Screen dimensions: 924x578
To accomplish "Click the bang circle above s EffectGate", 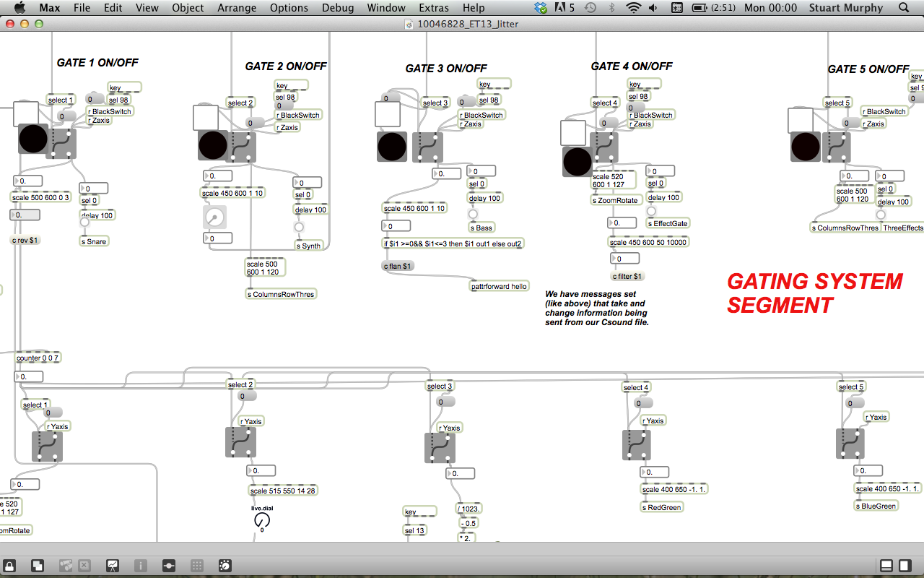I will coord(651,211).
